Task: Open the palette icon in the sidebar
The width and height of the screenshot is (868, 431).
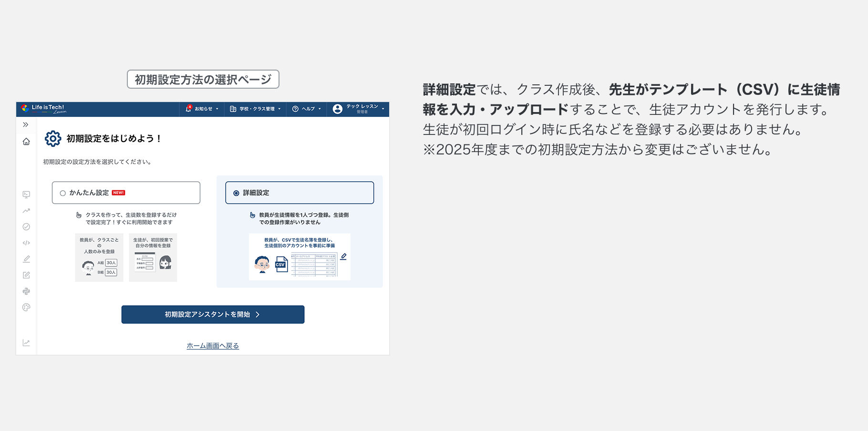Action: (x=26, y=308)
